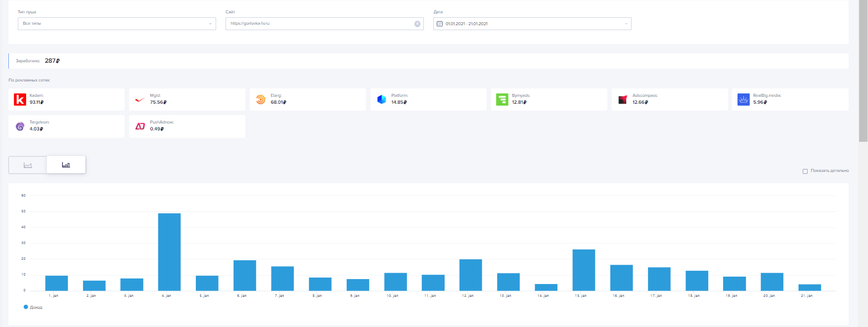Click the Mgid network logo icon
The width and height of the screenshot is (868, 327).
(x=140, y=100)
